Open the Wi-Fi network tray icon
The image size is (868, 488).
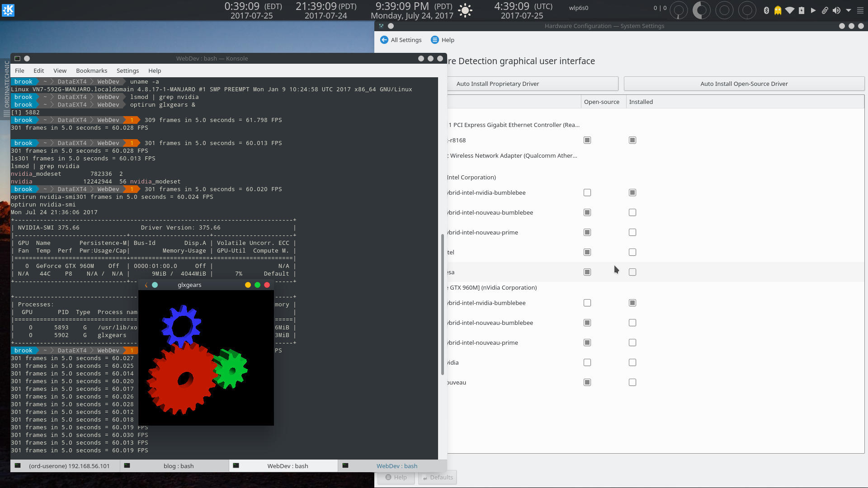790,10
